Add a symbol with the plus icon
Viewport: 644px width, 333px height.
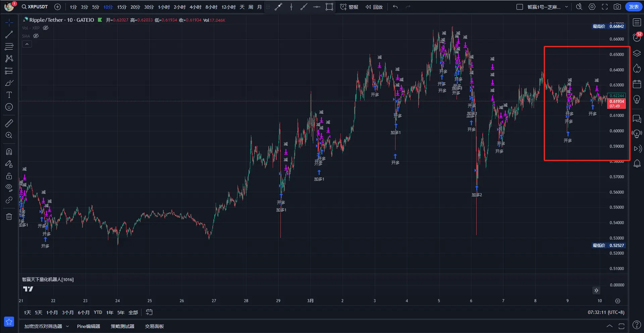tap(58, 7)
